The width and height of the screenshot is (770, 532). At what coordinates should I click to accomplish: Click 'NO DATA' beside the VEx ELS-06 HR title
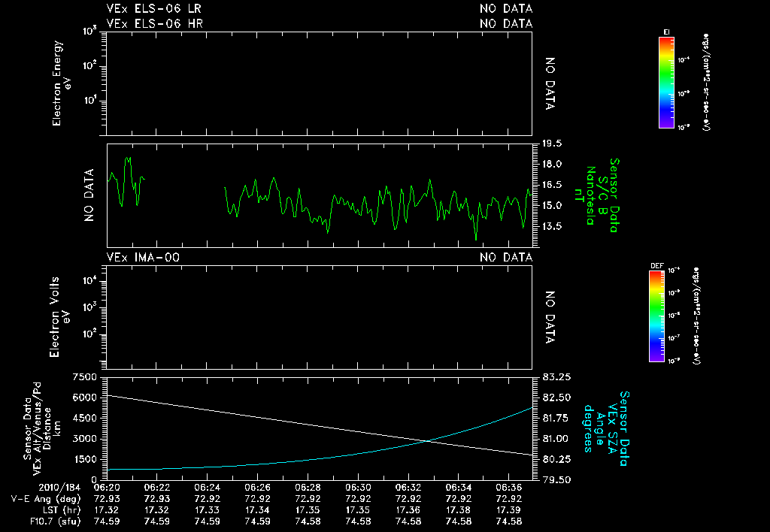[x=506, y=23]
